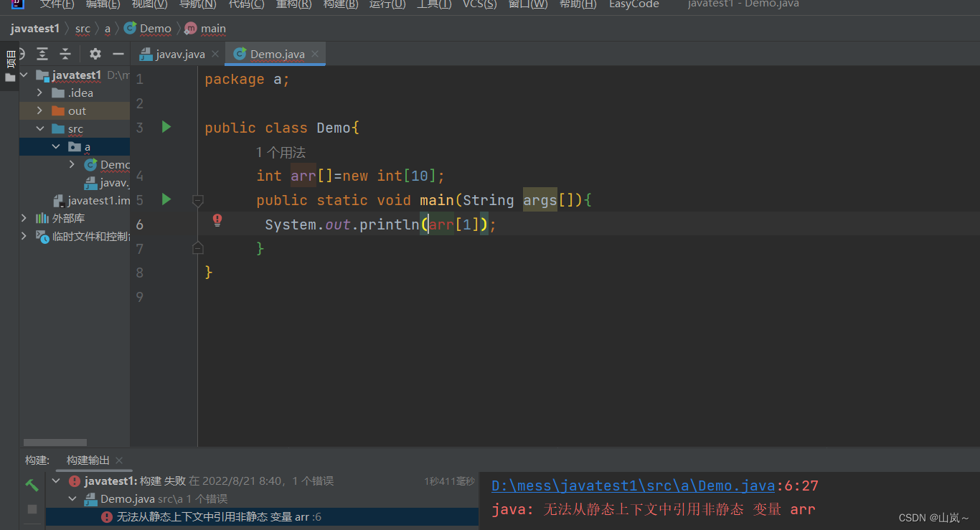Viewport: 980px width, 530px height.
Task: Select the arr static context error row
Action: (x=262, y=517)
